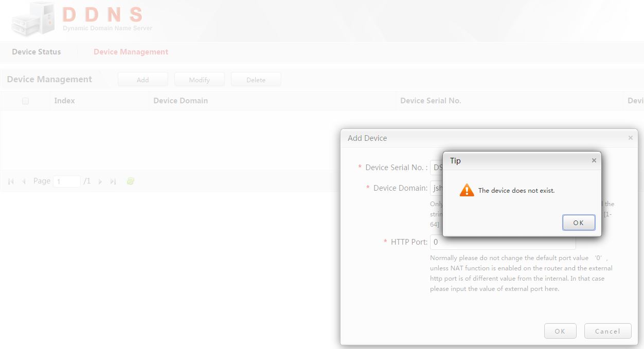Toggle the select-all checkbox in table header
The image size is (644, 349).
click(25, 101)
